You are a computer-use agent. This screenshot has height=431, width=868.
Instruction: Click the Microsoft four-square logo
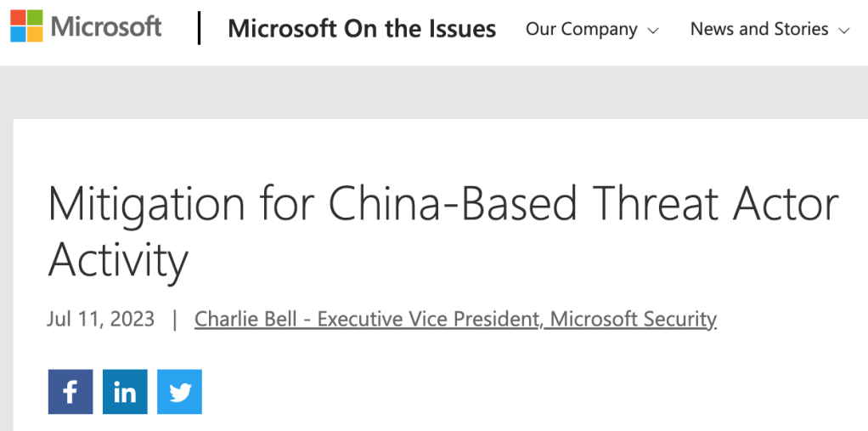tap(26, 26)
